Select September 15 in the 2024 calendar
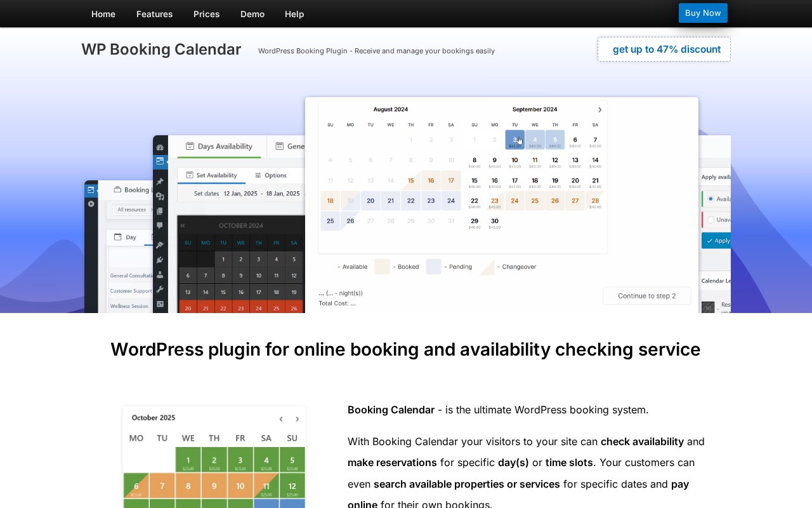The image size is (812, 508). pyautogui.click(x=474, y=181)
